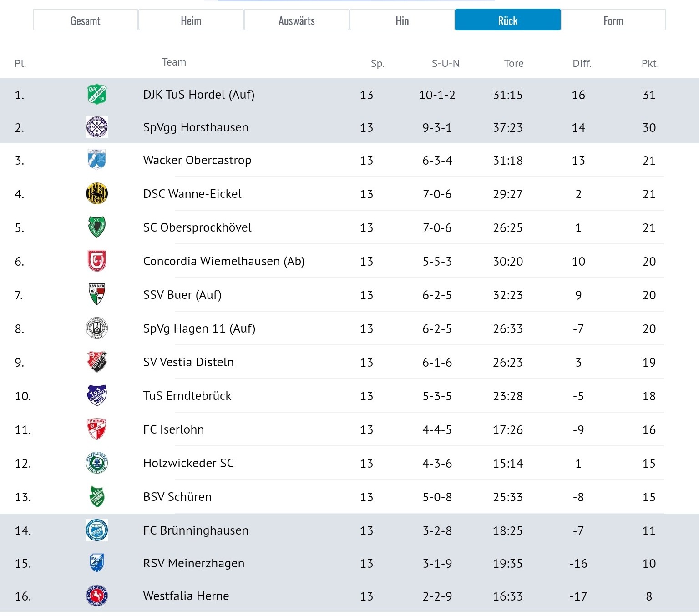Click the RSV Meinerzhagen team name
The image size is (699, 616).
[194, 563]
